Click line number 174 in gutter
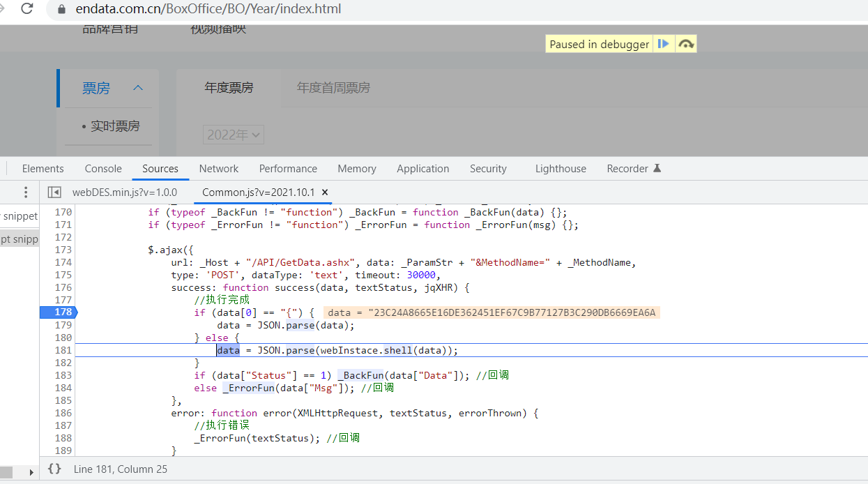Viewport: 868px width, 484px height. click(63, 262)
